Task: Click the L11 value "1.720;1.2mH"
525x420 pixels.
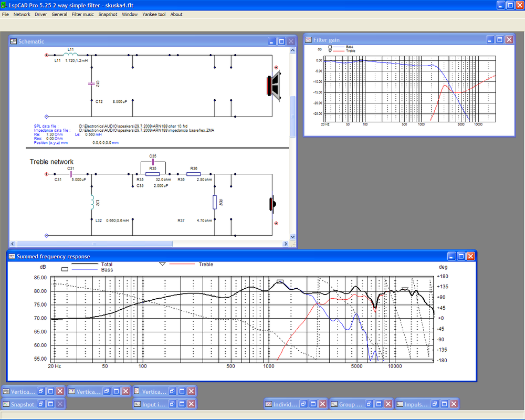Action: [x=76, y=60]
